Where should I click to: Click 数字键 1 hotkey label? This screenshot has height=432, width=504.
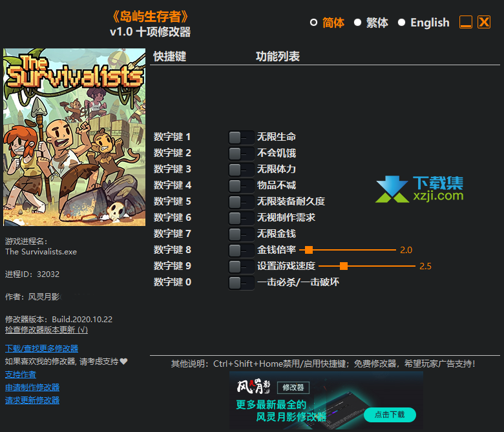(172, 137)
